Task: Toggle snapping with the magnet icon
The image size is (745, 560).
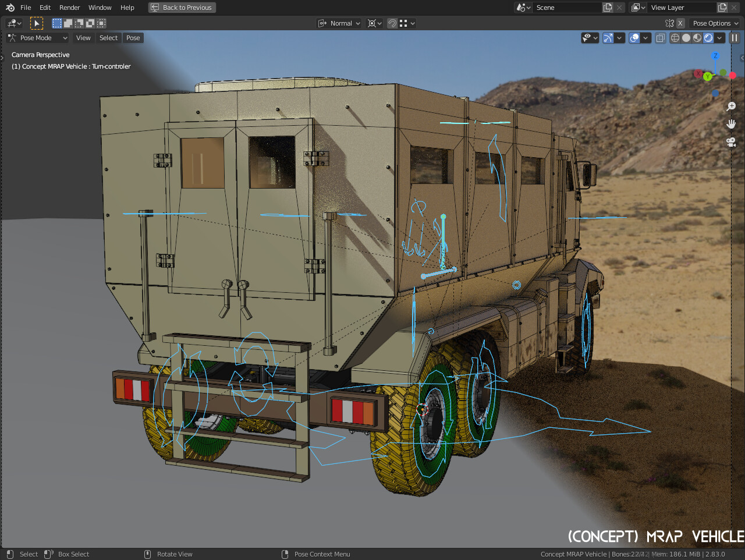Action: tap(392, 23)
